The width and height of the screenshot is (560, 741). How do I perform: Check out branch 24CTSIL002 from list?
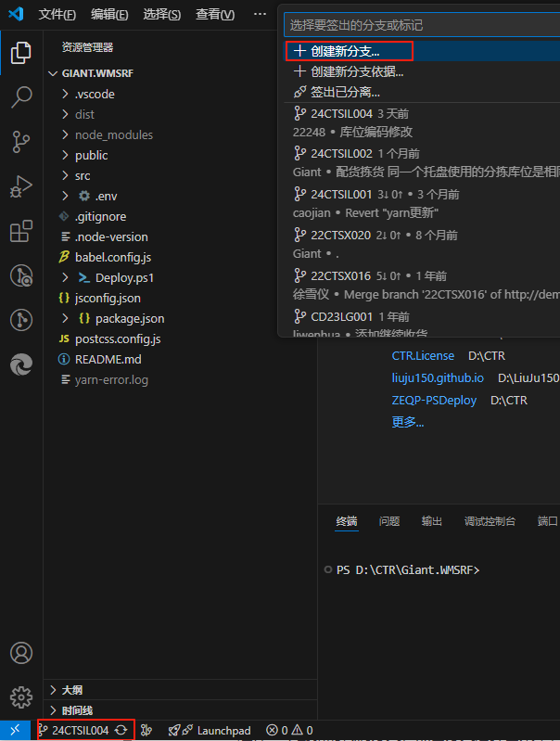pyautogui.click(x=342, y=153)
